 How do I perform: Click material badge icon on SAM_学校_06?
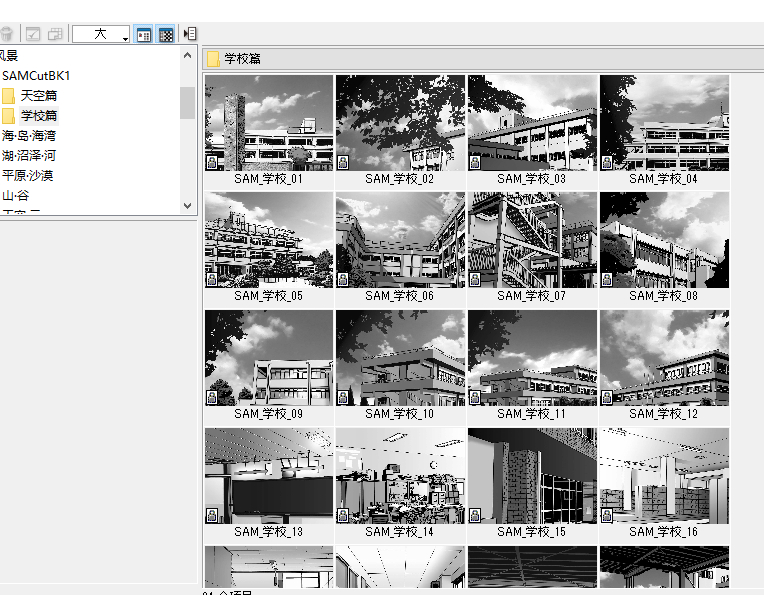coord(343,279)
